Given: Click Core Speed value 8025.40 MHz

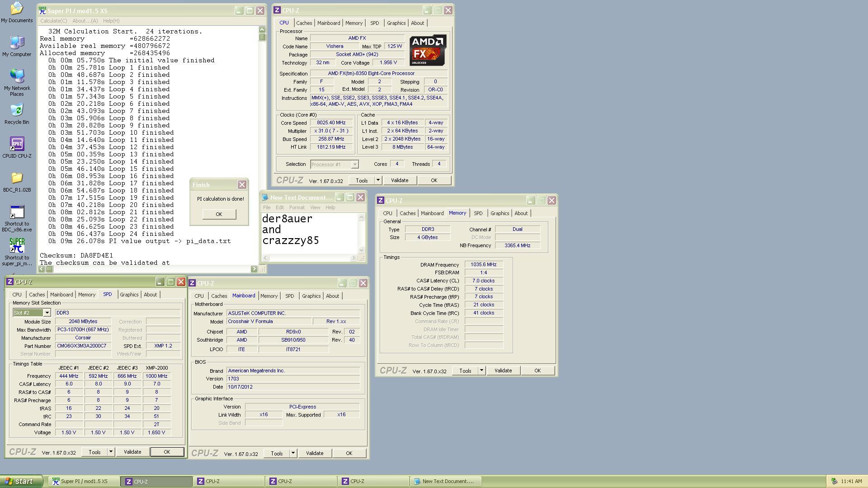Looking at the screenshot, I should tap(331, 123).
